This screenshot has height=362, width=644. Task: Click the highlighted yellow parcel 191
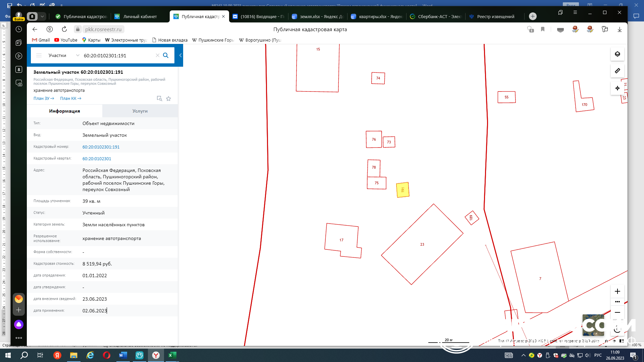tap(402, 190)
